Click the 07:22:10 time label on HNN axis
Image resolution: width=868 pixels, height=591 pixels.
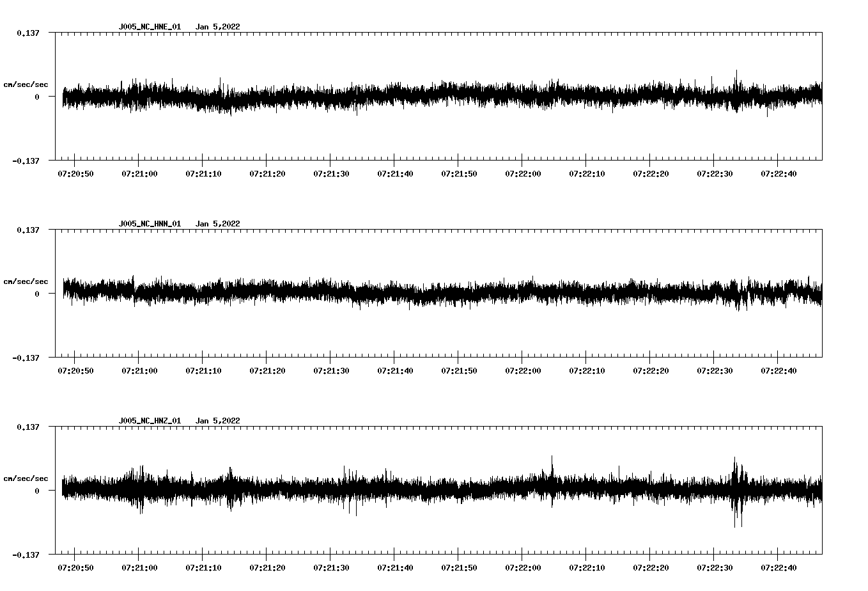coord(587,371)
